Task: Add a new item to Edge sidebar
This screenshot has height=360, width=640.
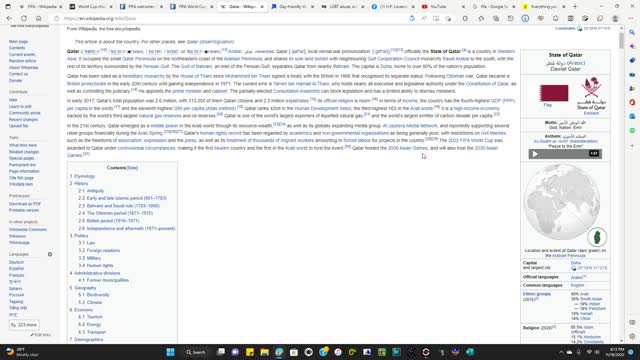Action: tap(632, 145)
